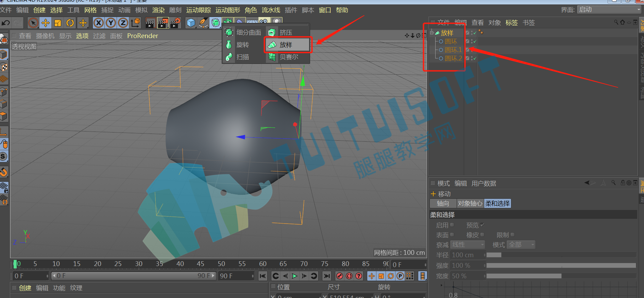The height and width of the screenshot is (298, 644).
Task: Select the Rotate tool icon
Action: (70, 23)
